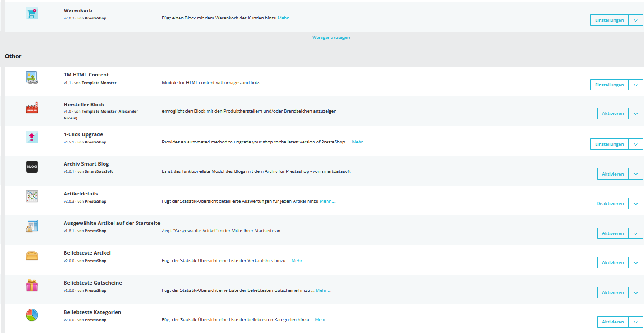The height and width of the screenshot is (333, 644).
Task: Expand the Archiv Smart Blog actions dropdown
Action: point(635,174)
